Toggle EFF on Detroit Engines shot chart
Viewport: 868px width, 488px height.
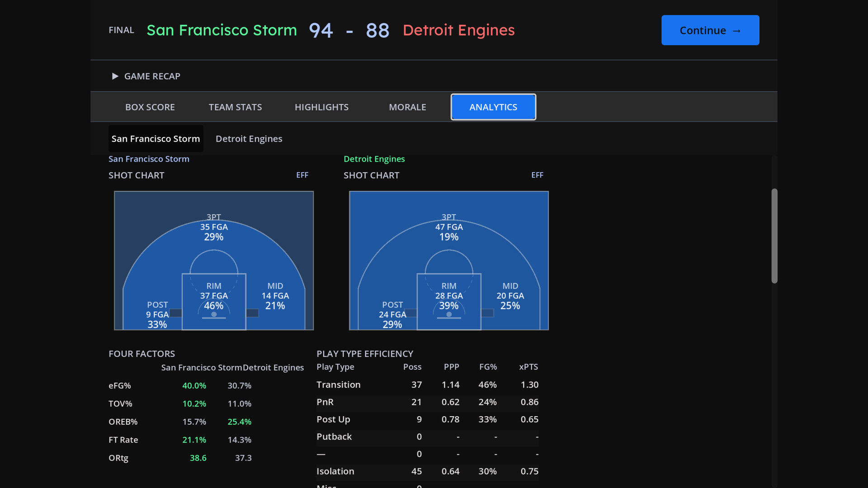click(x=537, y=175)
